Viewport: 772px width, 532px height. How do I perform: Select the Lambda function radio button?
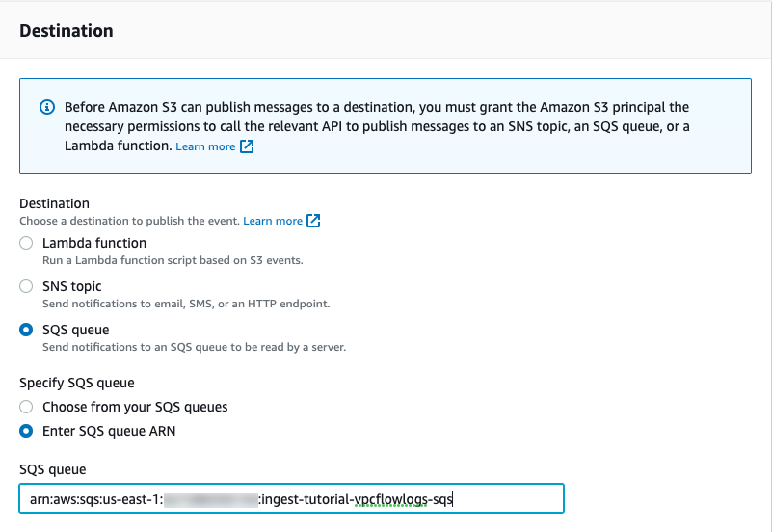[x=26, y=244]
